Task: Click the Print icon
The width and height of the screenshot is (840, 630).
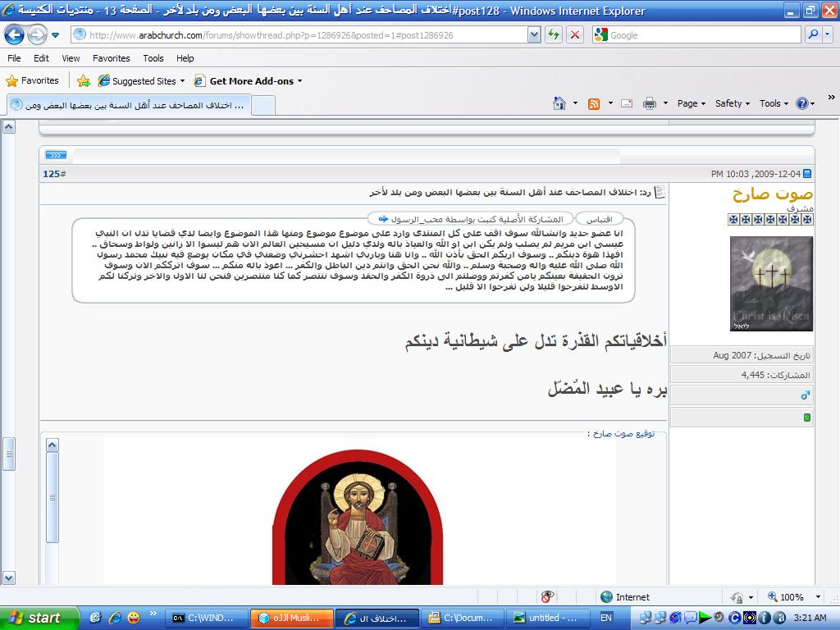Action: (650, 103)
